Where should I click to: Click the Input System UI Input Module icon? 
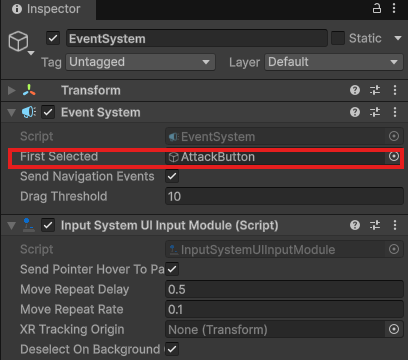click(29, 225)
